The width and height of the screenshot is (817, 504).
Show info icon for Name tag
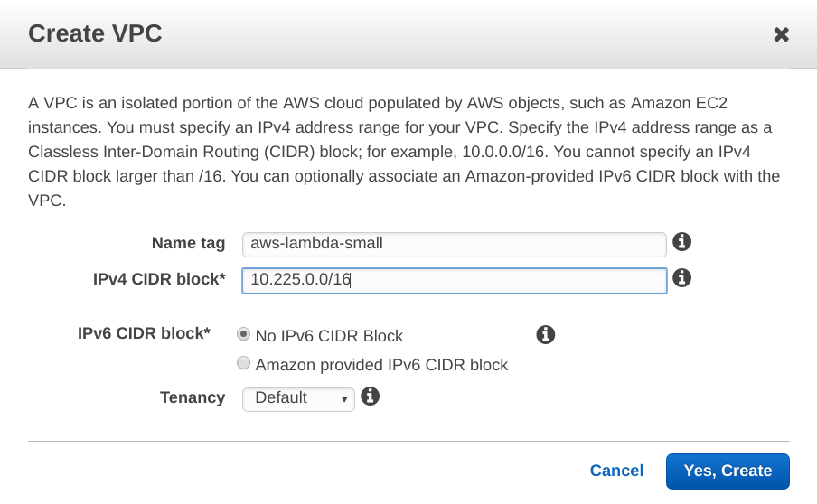tap(682, 242)
